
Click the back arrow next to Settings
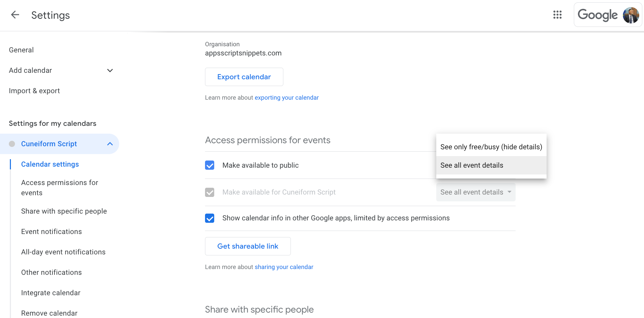point(15,15)
